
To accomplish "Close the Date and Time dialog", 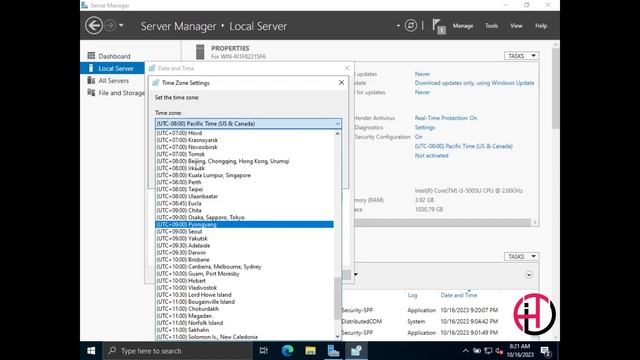I will tap(347, 68).
